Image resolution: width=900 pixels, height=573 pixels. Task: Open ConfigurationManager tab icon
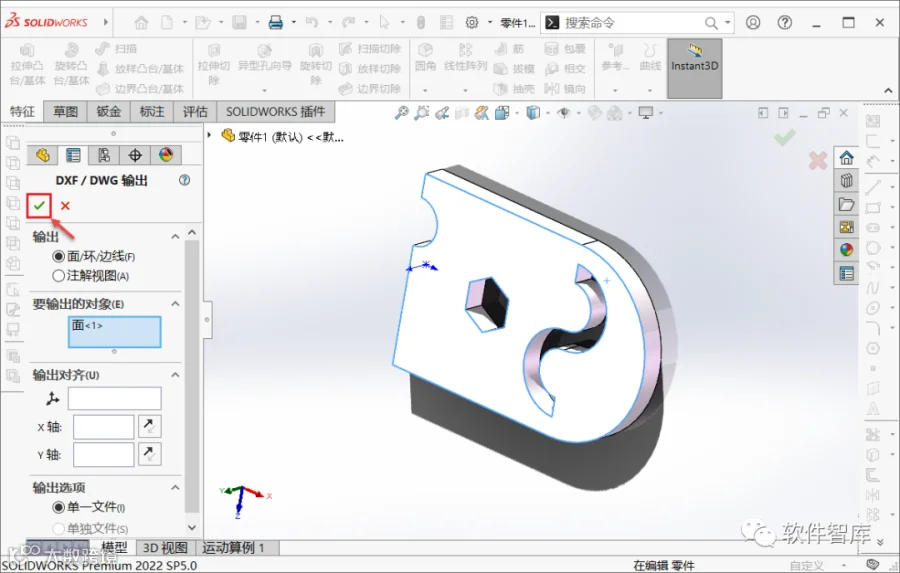104,155
